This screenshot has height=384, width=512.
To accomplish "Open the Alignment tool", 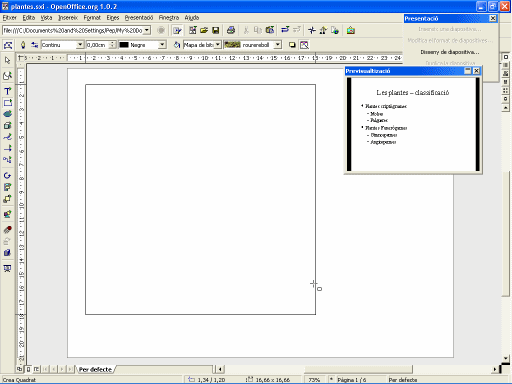I will [x=7, y=187].
